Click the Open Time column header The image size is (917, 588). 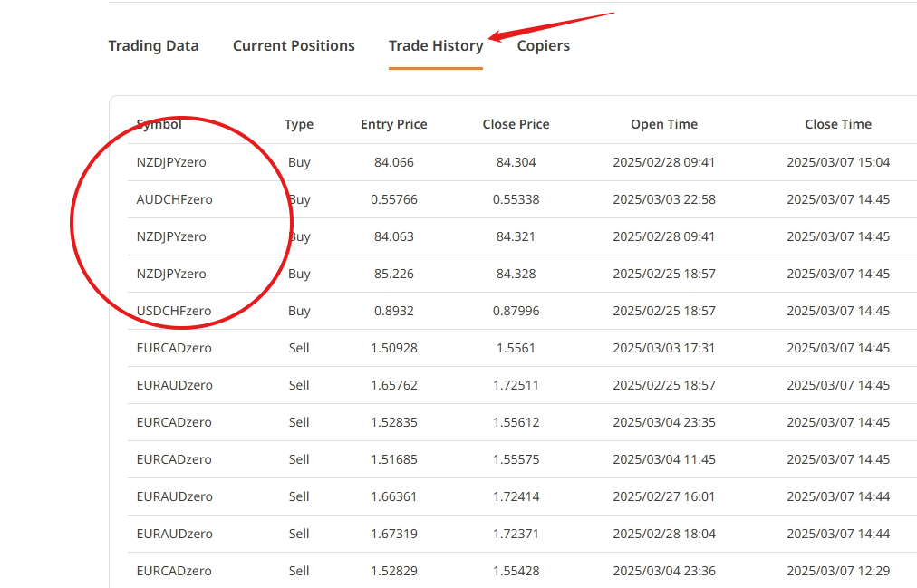point(664,124)
